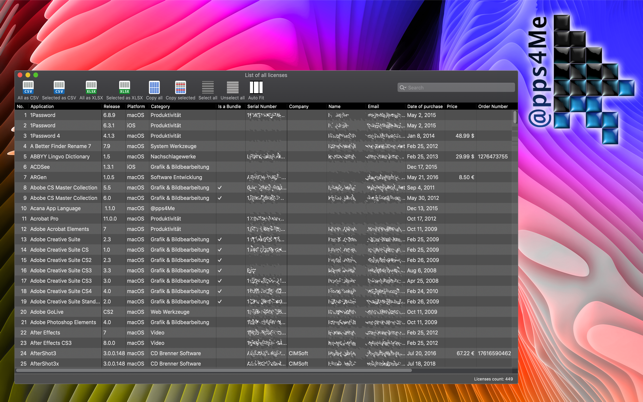
Task: Select the 1Password 6.8.9 row
Action: click(264, 115)
